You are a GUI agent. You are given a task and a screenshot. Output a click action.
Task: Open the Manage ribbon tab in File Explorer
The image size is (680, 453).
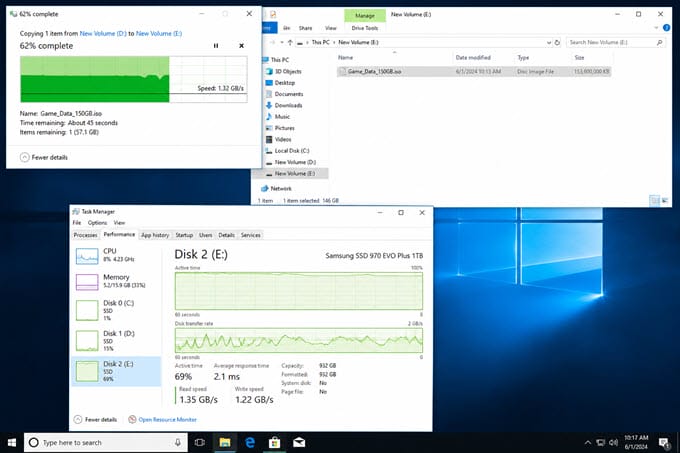(x=365, y=16)
